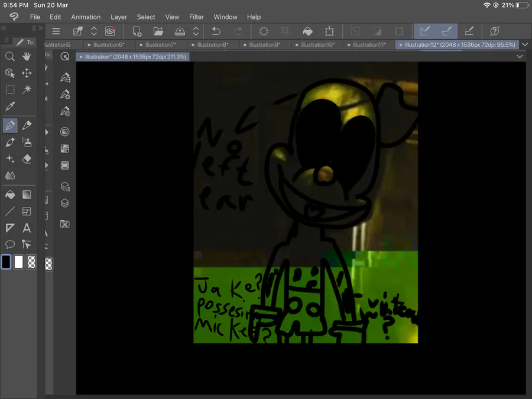532x399 pixels.
Task: Choose the Brush tool
Action: pos(10,142)
